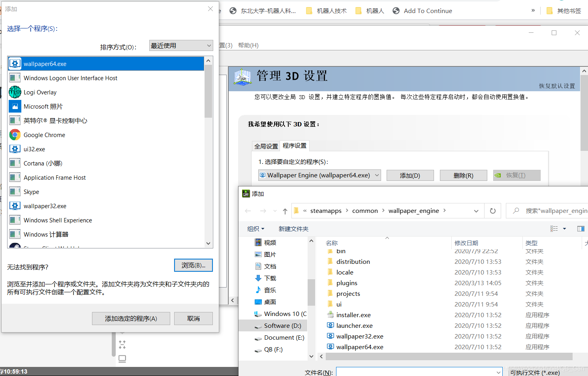Select wallpaper64.exe icon in program list
Image resolution: width=588 pixels, height=376 pixels.
pyautogui.click(x=15, y=64)
